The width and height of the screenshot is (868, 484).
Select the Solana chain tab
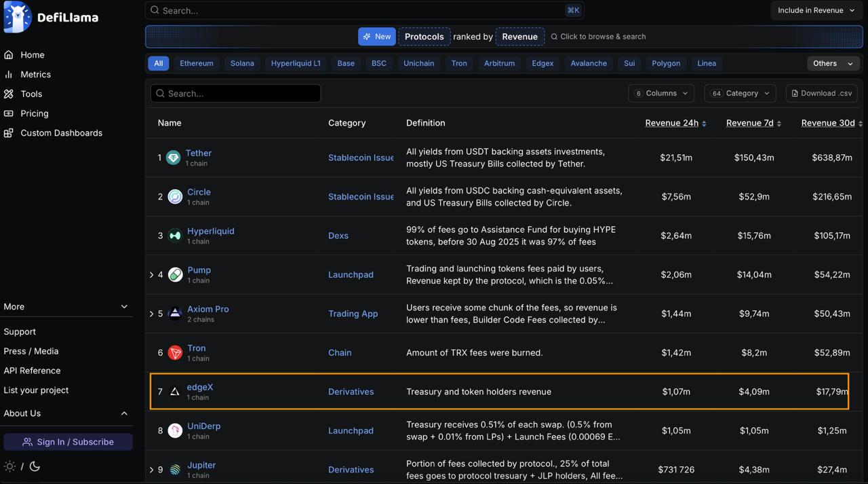tap(242, 63)
